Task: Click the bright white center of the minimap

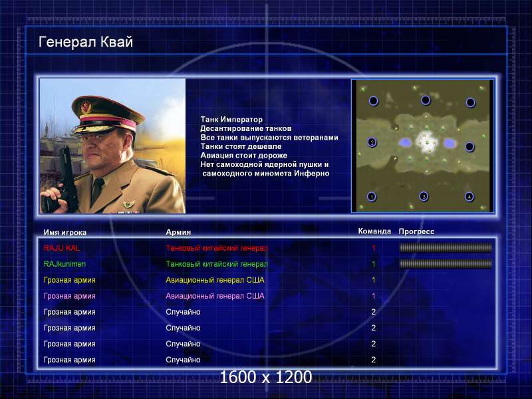Action: tap(426, 142)
